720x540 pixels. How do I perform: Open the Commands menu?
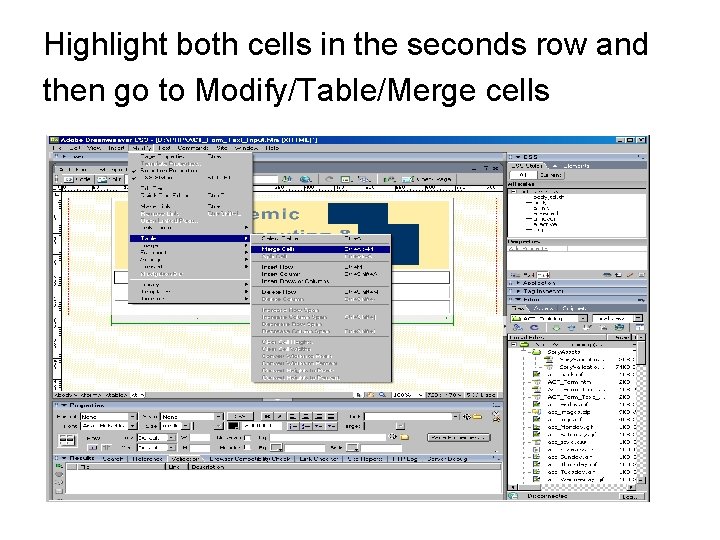[x=193, y=148]
